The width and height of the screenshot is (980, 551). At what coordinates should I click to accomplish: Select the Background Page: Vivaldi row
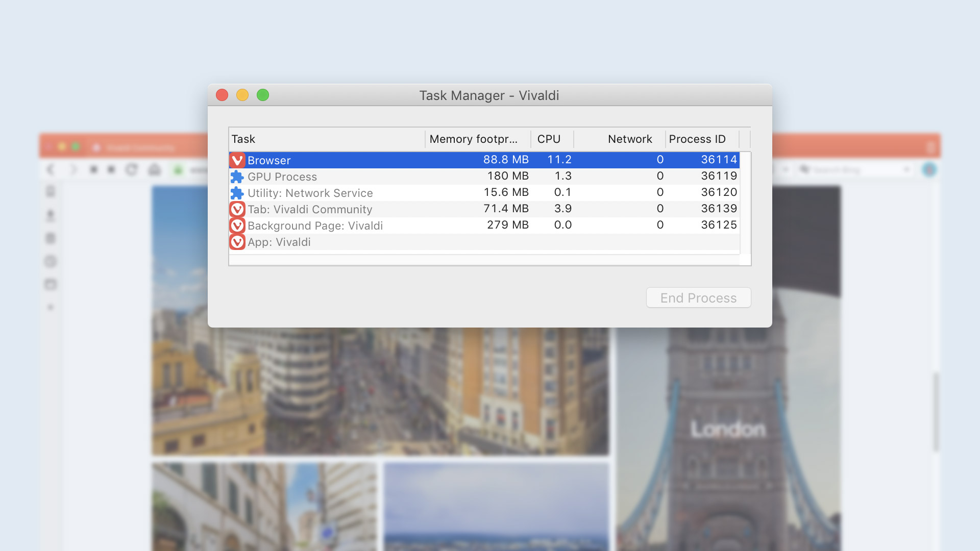pyautogui.click(x=484, y=226)
